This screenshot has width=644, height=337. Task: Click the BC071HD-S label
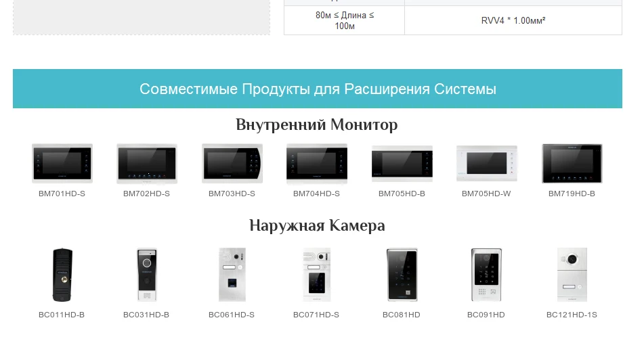click(316, 315)
